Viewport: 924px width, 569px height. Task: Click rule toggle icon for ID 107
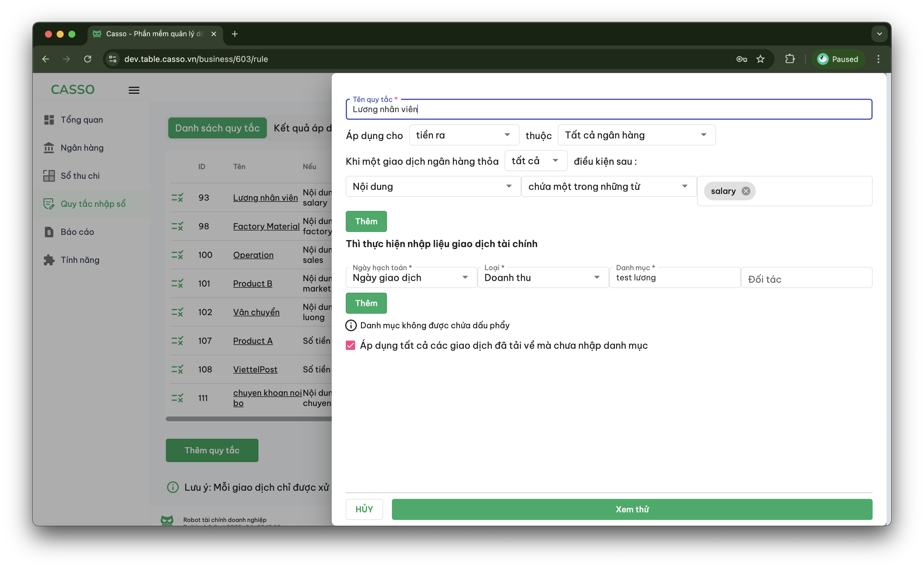(x=177, y=341)
